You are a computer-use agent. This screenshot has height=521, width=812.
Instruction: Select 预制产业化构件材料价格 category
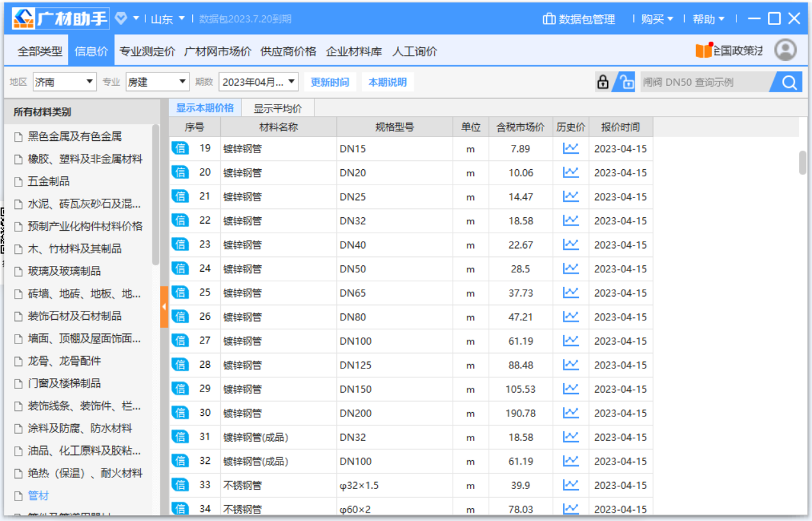point(85,226)
